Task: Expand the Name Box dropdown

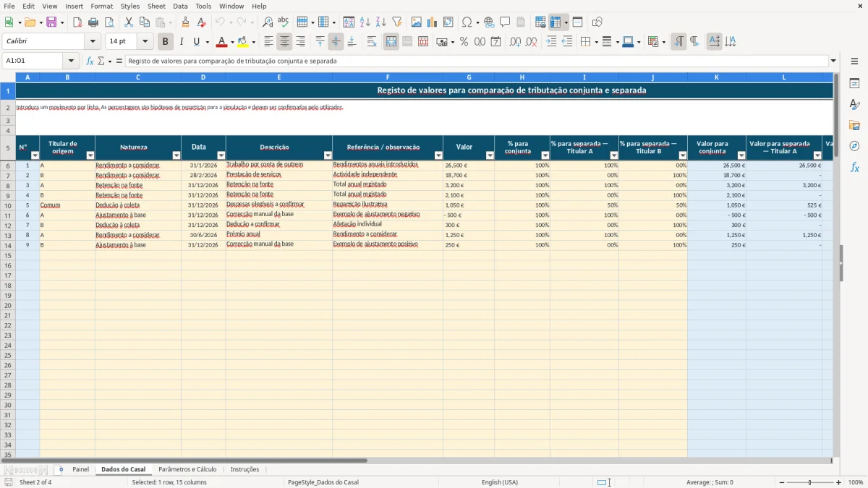Action: (72, 61)
